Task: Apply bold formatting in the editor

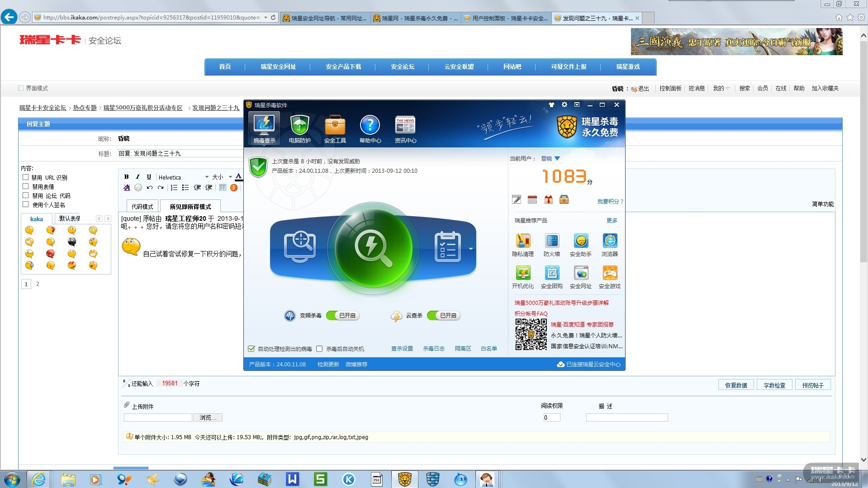Action: [x=127, y=177]
